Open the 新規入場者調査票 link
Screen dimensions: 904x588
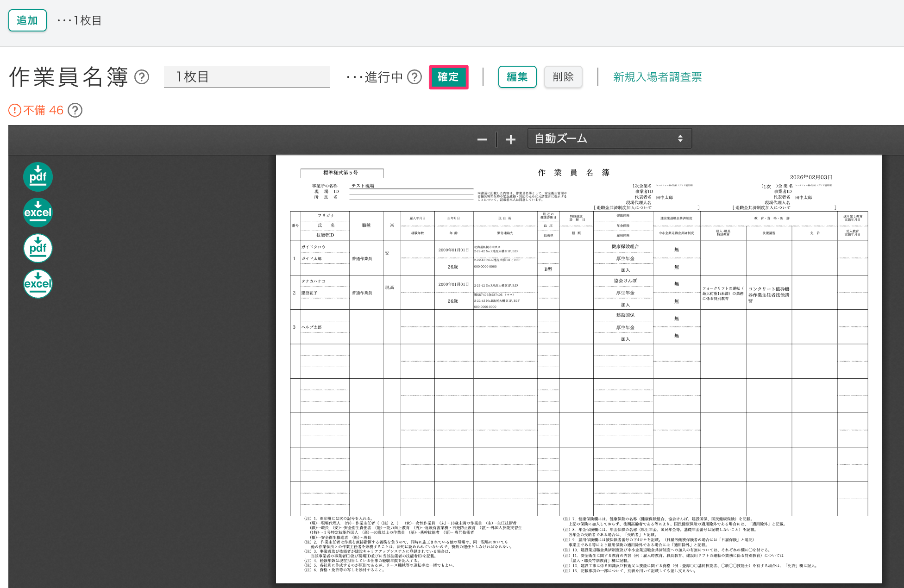pos(657,77)
